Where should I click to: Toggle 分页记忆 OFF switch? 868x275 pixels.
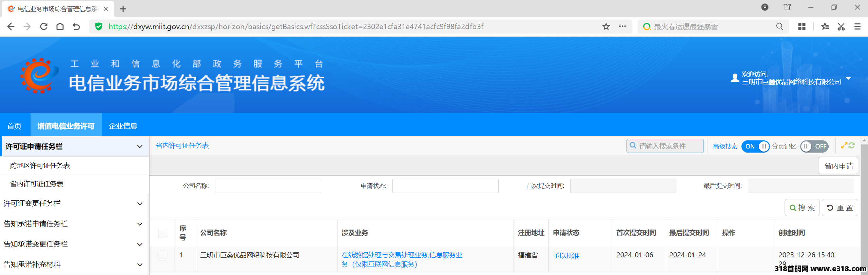(x=814, y=146)
